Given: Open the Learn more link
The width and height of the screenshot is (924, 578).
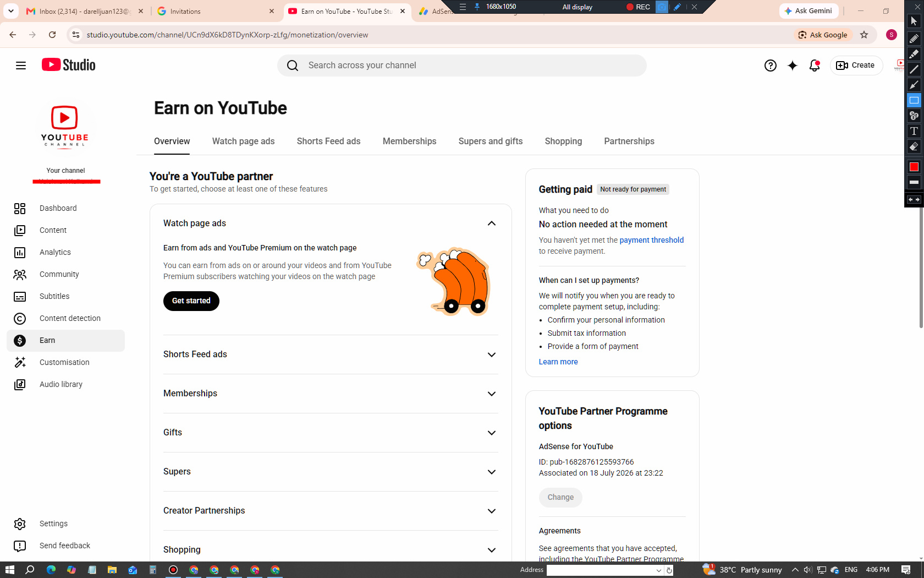Looking at the screenshot, I should (x=558, y=362).
